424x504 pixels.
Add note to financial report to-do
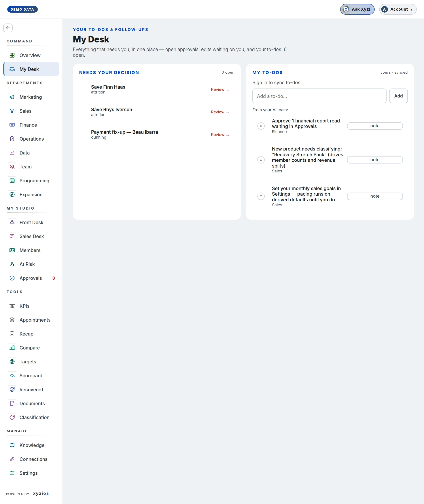pyautogui.click(x=375, y=126)
